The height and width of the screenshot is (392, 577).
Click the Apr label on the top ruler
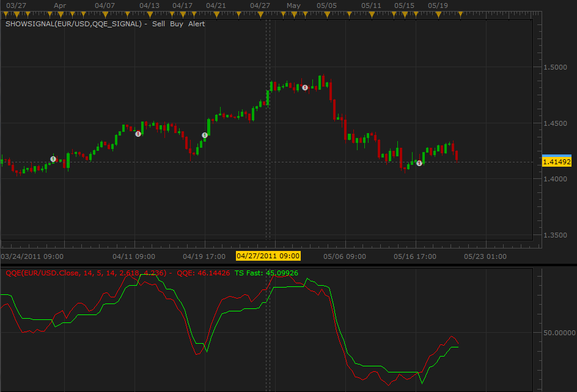[x=60, y=5]
